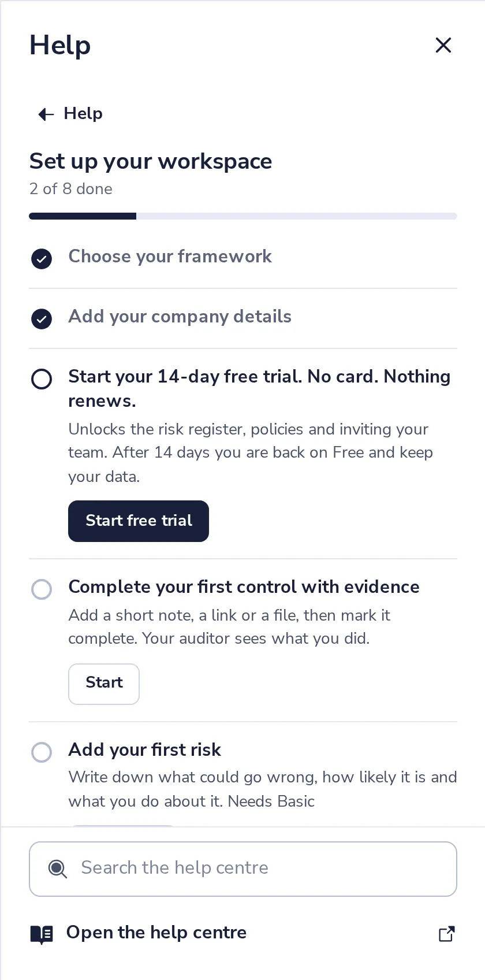This screenshot has width=485, height=980.
Task: Click the Start free trial button
Action: pos(139,521)
